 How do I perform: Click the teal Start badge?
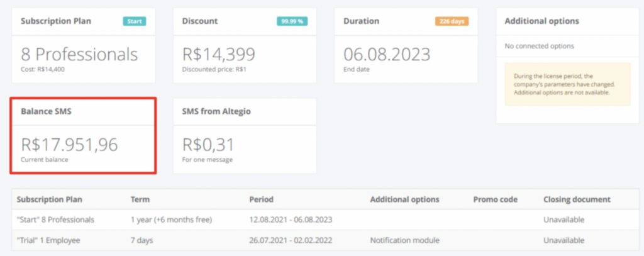point(134,21)
